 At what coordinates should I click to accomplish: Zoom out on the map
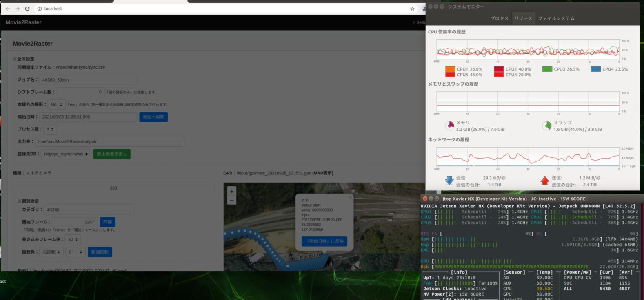pyautogui.click(x=232, y=200)
